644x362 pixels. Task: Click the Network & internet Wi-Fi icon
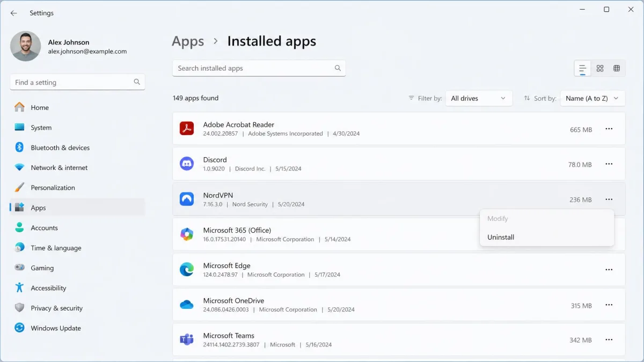pyautogui.click(x=19, y=167)
